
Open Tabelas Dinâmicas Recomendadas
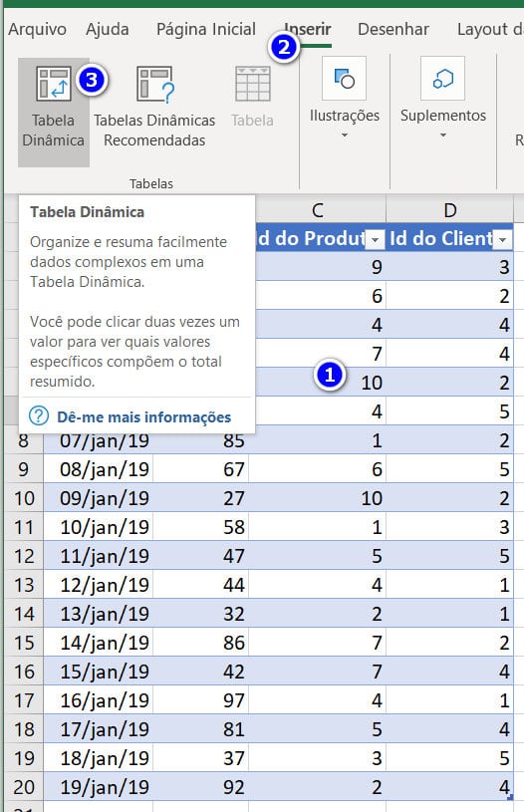click(x=154, y=107)
